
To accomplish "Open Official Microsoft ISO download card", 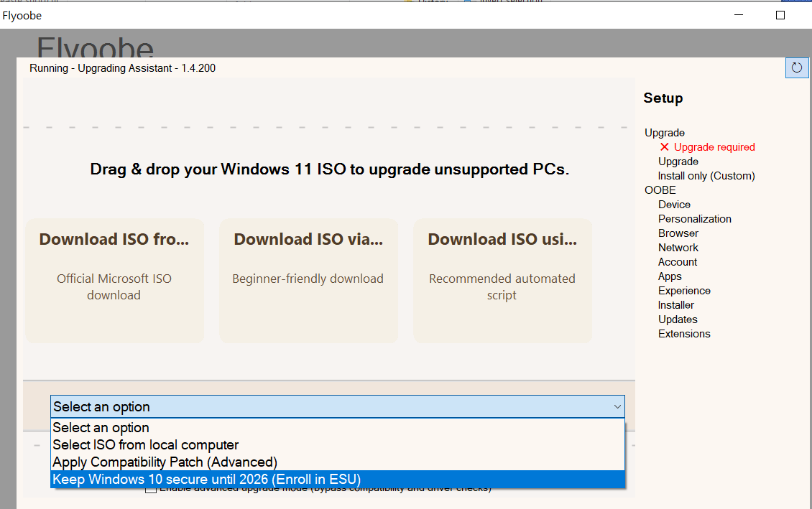I will (114, 281).
